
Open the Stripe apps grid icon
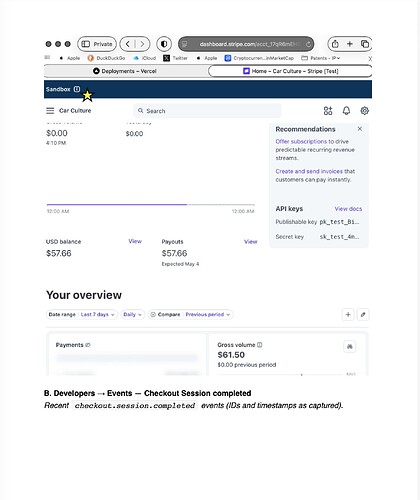pos(328,111)
